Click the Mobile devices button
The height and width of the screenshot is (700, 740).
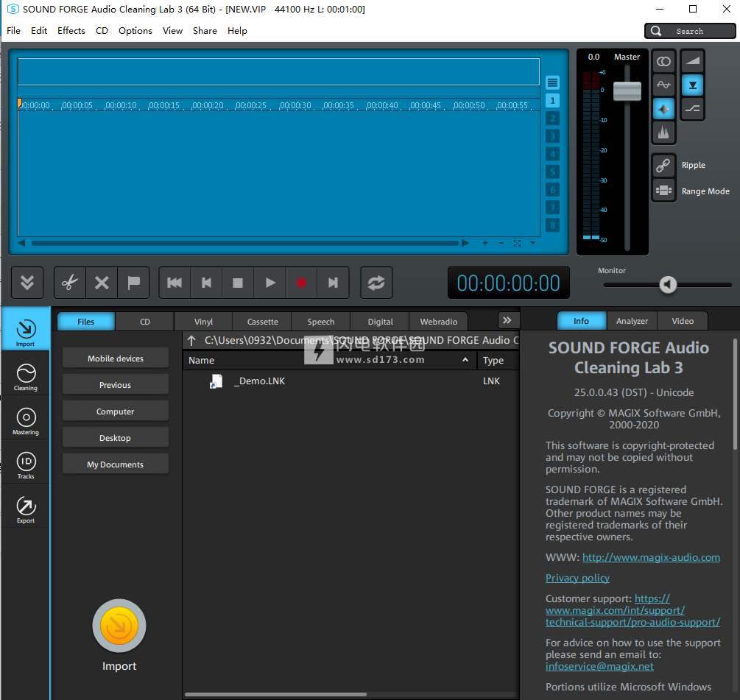click(x=116, y=358)
